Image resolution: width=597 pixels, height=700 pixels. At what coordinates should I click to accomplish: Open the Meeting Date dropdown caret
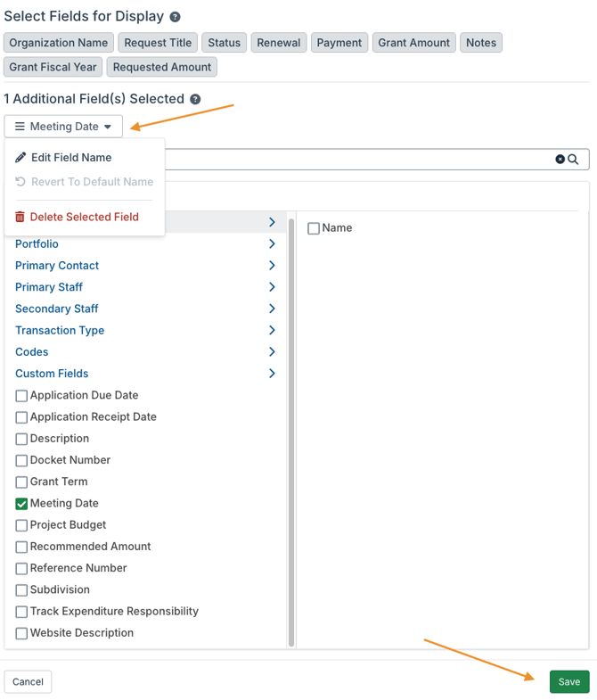108,127
